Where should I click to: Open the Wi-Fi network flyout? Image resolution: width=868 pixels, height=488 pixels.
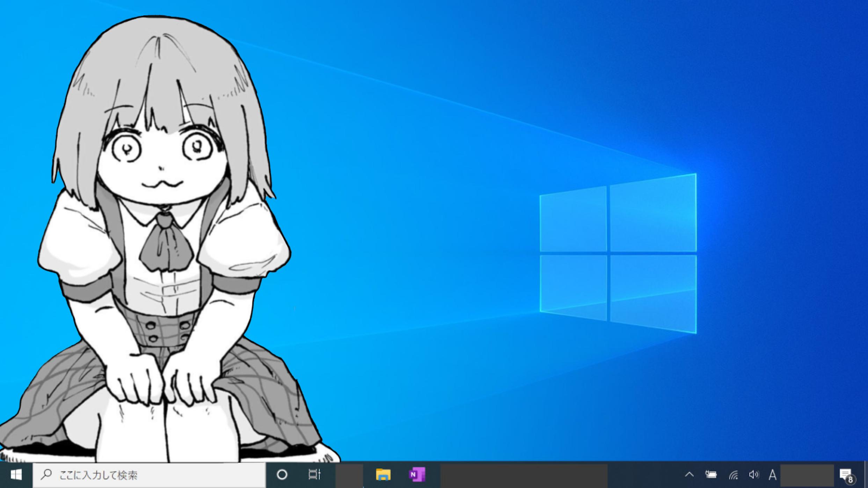[733, 475]
